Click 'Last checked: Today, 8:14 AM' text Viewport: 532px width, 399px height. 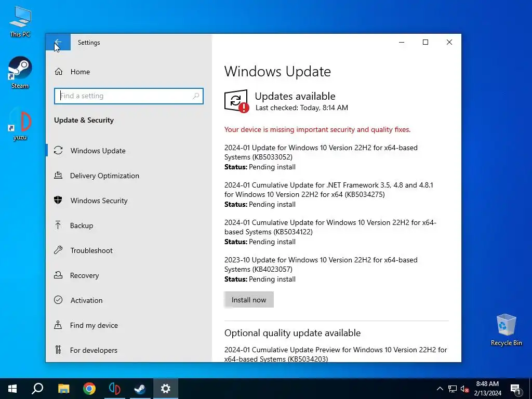point(302,108)
